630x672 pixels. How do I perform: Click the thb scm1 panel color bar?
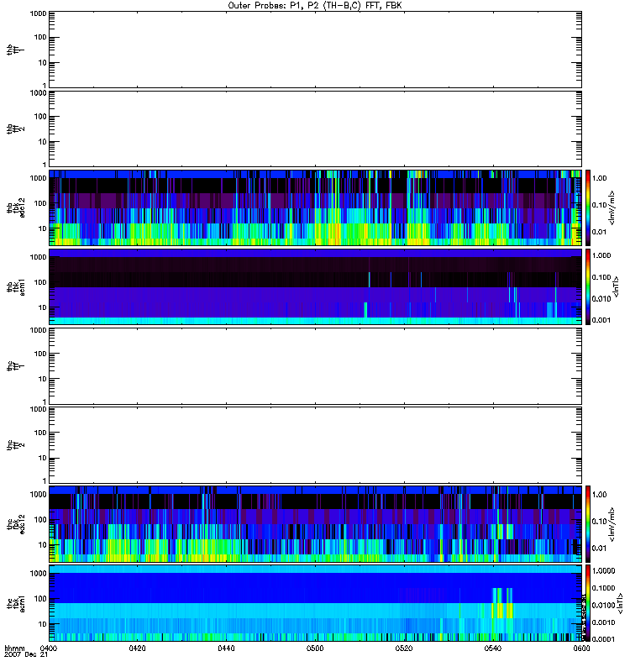coord(590,286)
